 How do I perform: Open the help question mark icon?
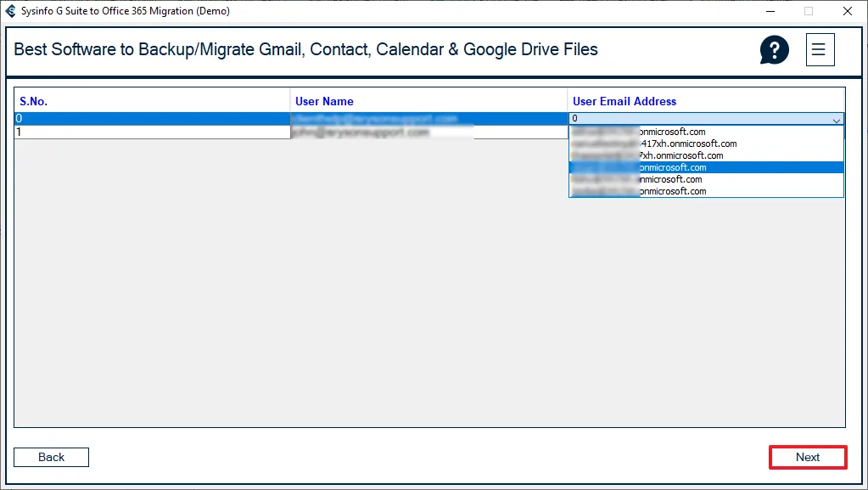click(774, 50)
